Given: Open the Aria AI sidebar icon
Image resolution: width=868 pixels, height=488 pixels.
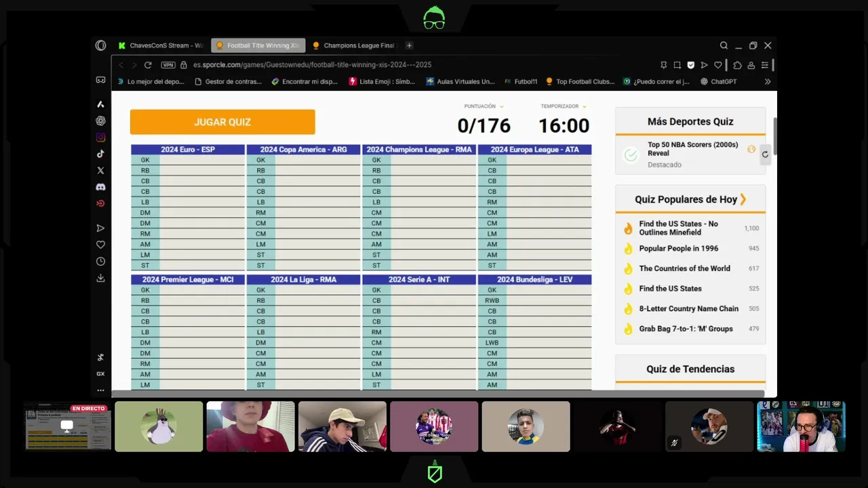Looking at the screenshot, I should 100,104.
